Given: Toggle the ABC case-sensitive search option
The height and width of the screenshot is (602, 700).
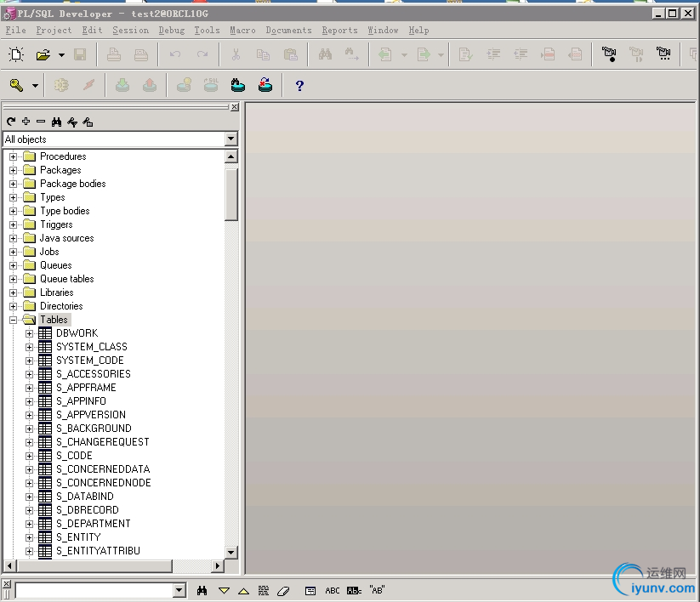Looking at the screenshot, I should coord(333,591).
